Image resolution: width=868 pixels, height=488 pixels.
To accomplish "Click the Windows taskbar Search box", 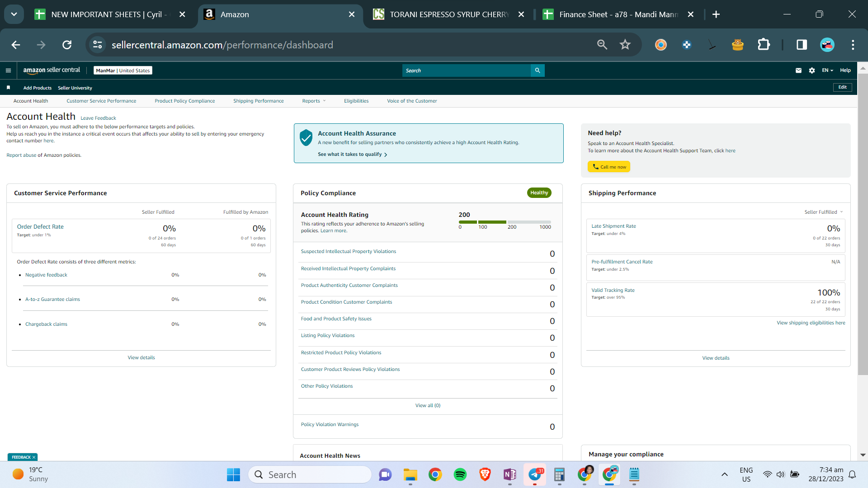I will click(x=310, y=474).
